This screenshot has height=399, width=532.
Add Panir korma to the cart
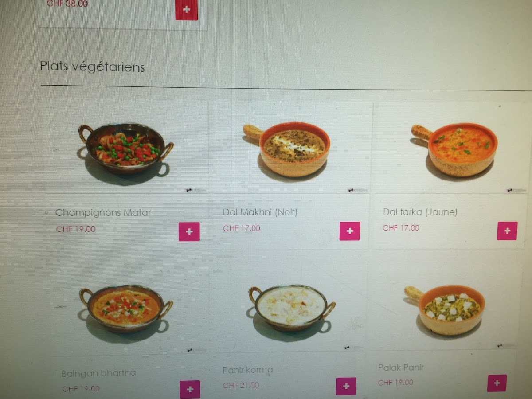346,386
